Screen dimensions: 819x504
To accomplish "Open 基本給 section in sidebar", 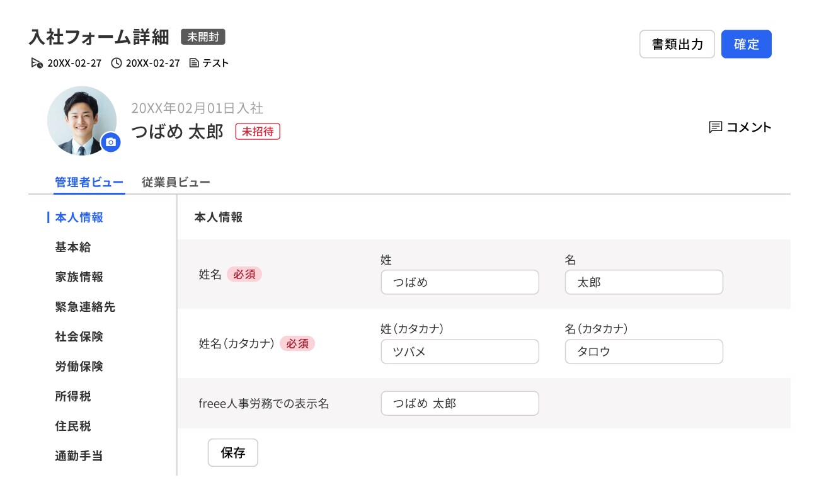I will (73, 248).
